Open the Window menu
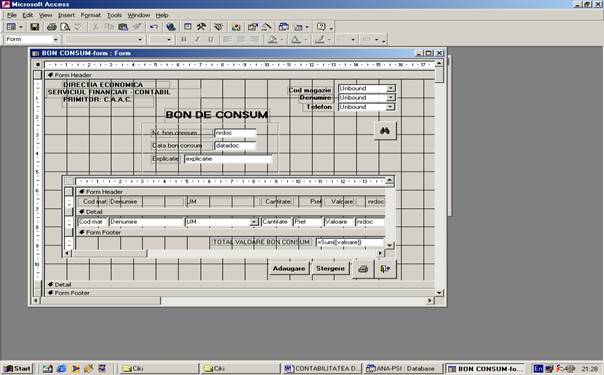Image resolution: width=604 pixels, height=375 pixels. click(x=139, y=15)
